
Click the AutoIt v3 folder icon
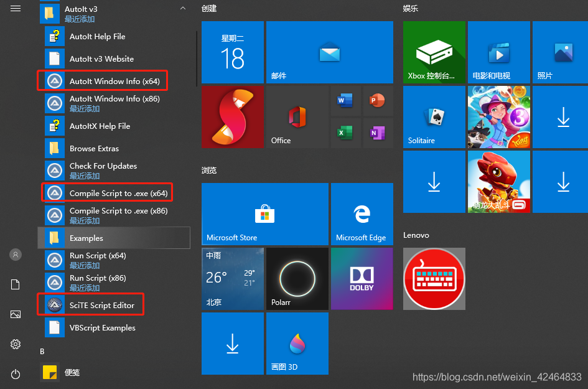(x=50, y=14)
